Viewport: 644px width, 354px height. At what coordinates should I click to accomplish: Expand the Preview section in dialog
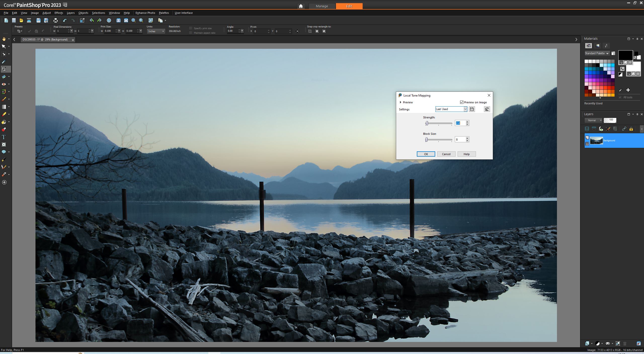click(400, 102)
